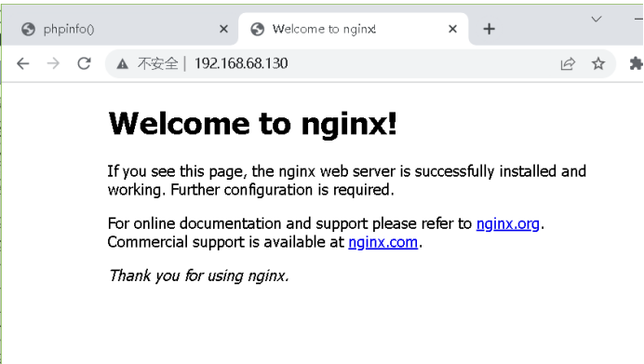
Task: Open the extensions puzzle icon
Action: click(636, 63)
